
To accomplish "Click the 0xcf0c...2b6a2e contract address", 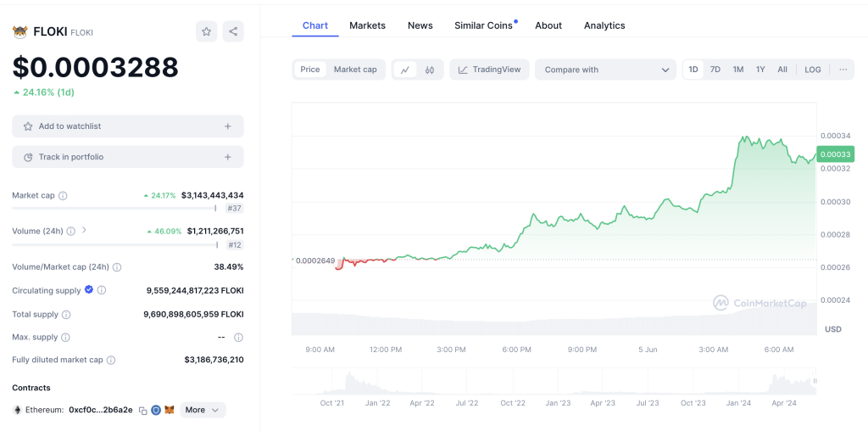I will (101, 410).
